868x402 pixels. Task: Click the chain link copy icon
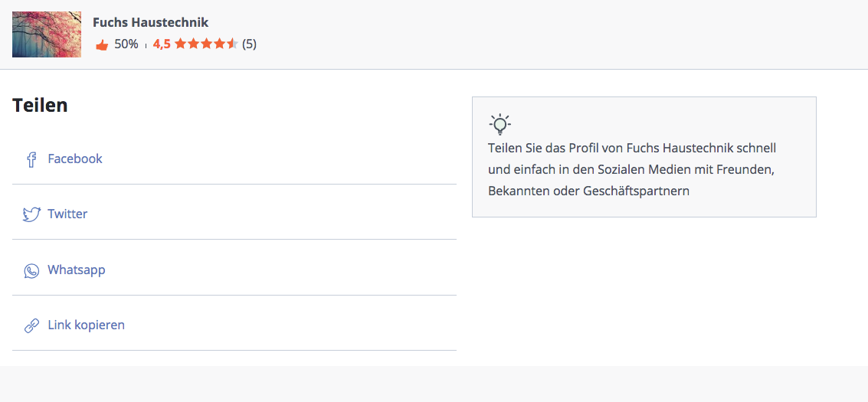31,325
